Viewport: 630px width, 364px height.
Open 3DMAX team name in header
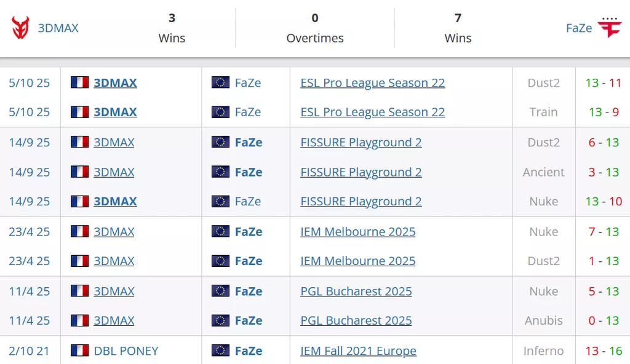58,28
